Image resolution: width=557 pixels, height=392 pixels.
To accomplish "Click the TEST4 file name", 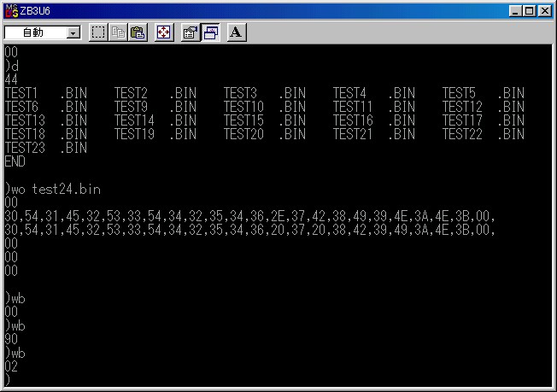I will coord(349,93).
